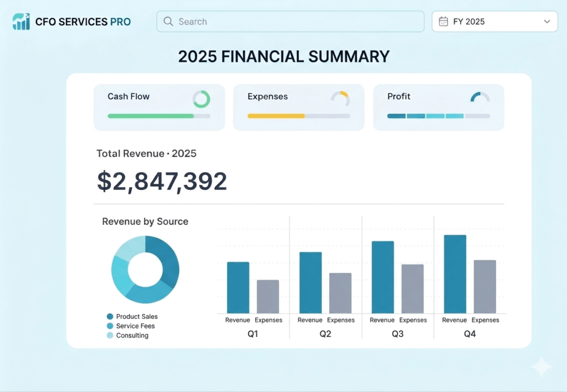Screen dimensions: 567x392
Task: Open the Cash Flow summary card
Action: (159, 107)
